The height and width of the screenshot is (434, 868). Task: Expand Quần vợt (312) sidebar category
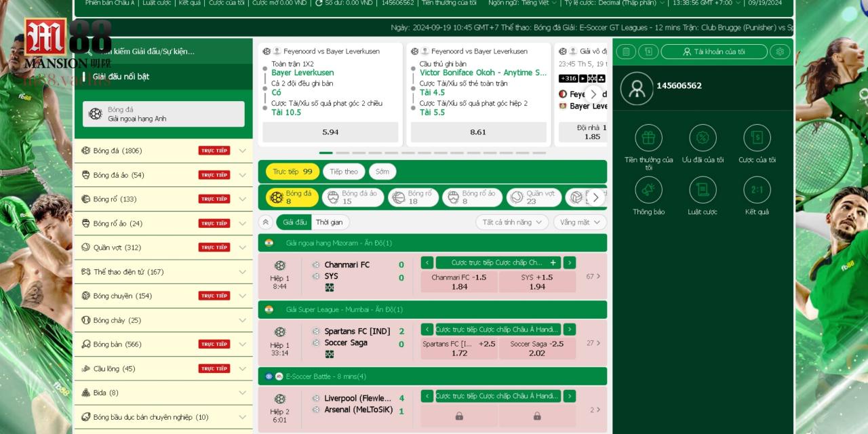point(163,248)
